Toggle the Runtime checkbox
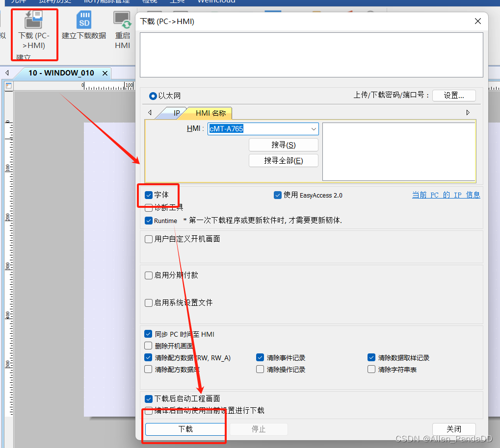 tap(149, 221)
